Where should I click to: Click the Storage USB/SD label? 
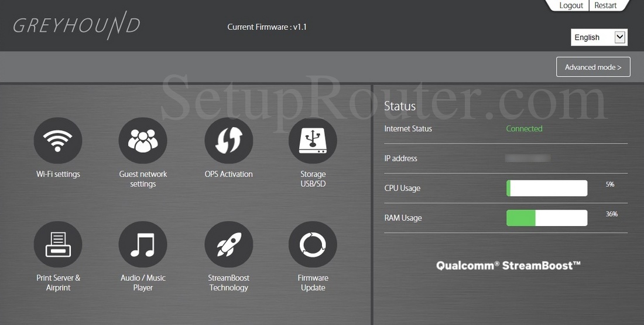pyautogui.click(x=313, y=179)
